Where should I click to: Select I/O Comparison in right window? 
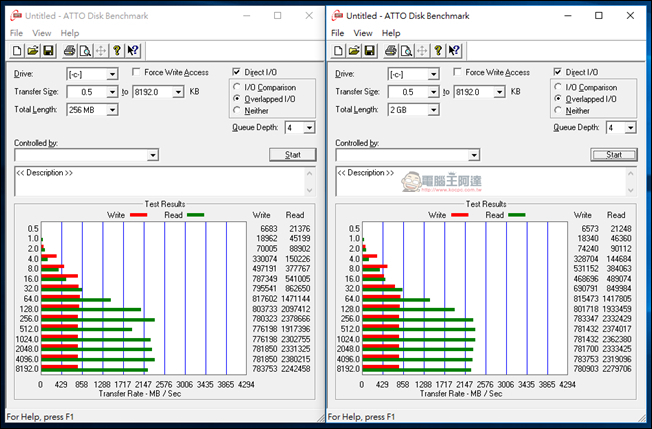(x=558, y=87)
